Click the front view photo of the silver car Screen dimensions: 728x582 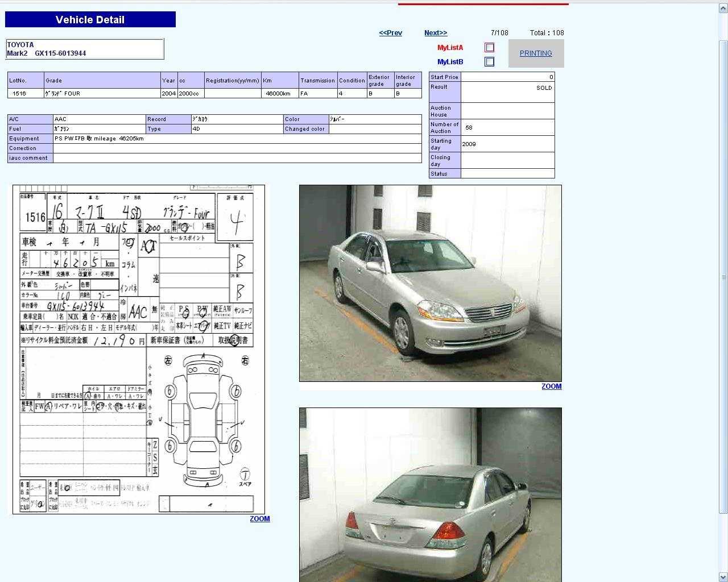[431, 283]
